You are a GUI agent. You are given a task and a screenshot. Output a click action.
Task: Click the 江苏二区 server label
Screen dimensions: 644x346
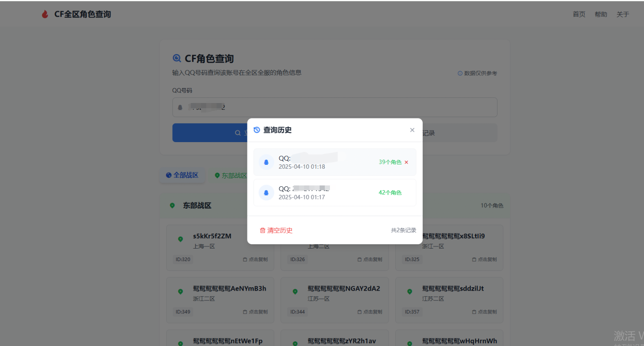point(433,299)
